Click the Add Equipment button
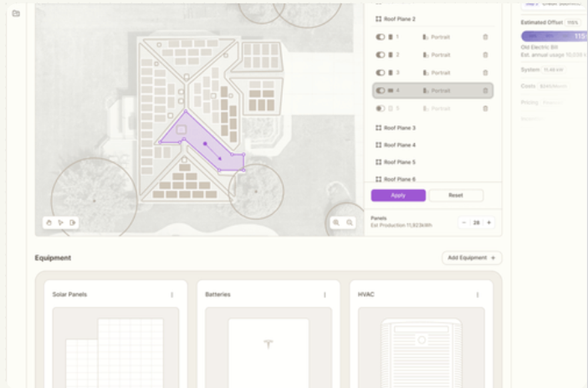588x388 pixels. point(472,257)
